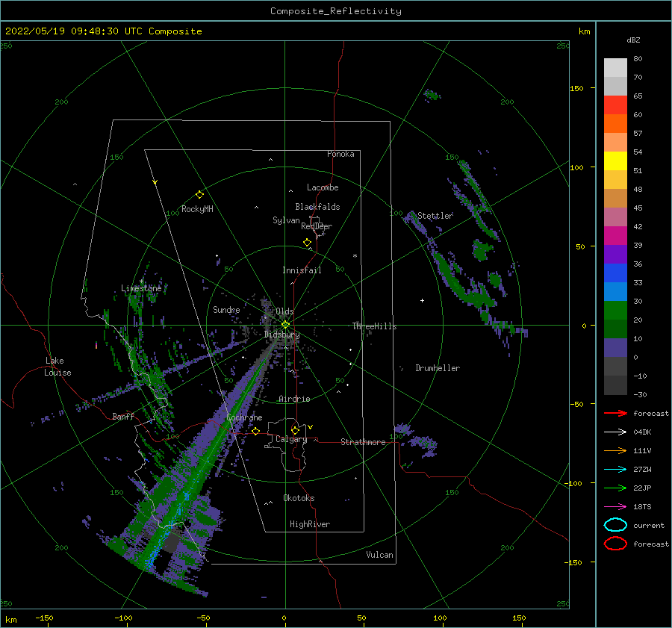Viewport: 672px width, 628px height.
Task: Click the Vulcan label
Action: pos(379,555)
